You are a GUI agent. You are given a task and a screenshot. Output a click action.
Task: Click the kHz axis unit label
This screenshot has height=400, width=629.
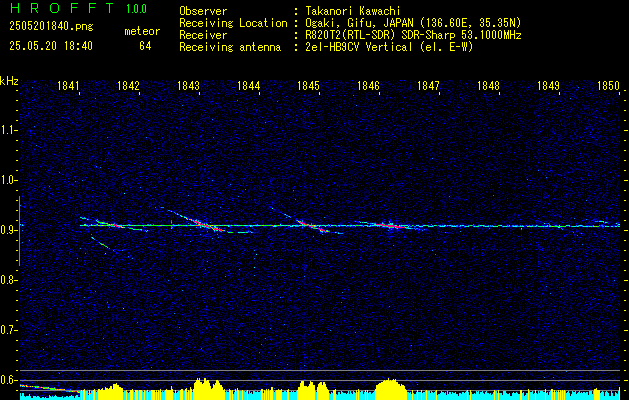pos(9,81)
